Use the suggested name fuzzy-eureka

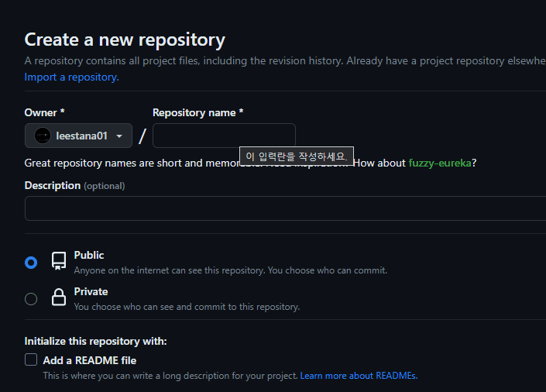(440, 163)
